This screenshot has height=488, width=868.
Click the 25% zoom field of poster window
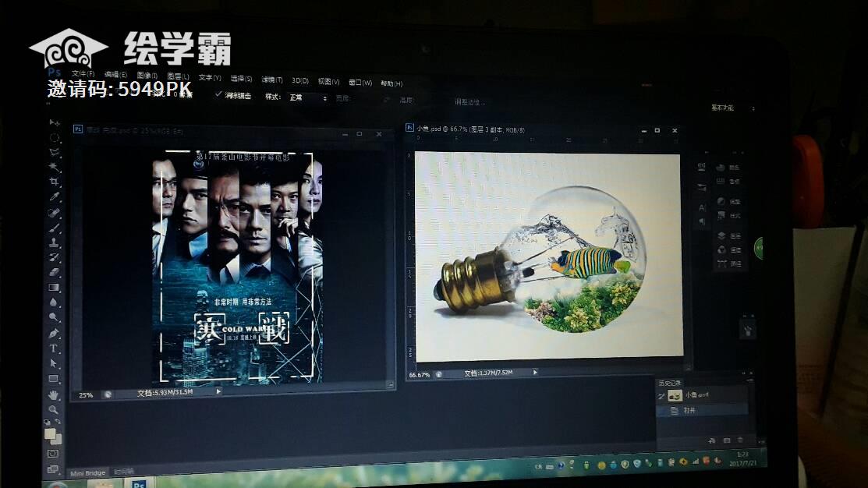[86, 395]
